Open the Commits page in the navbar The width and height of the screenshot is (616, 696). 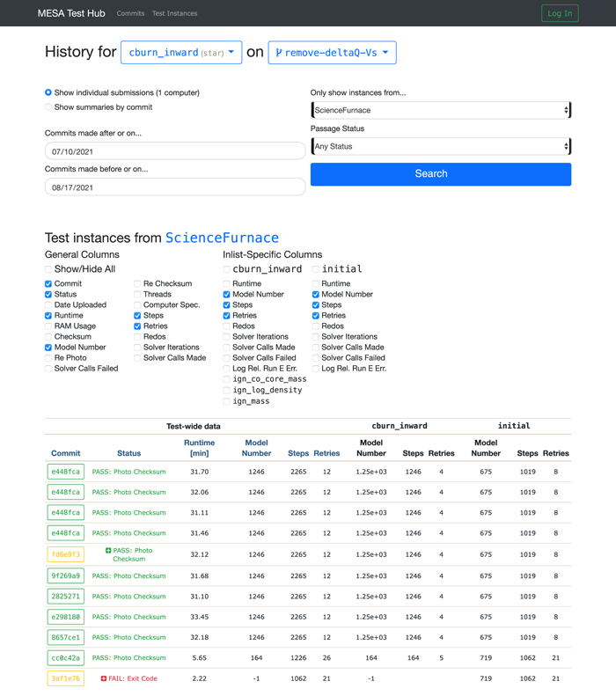click(x=130, y=13)
